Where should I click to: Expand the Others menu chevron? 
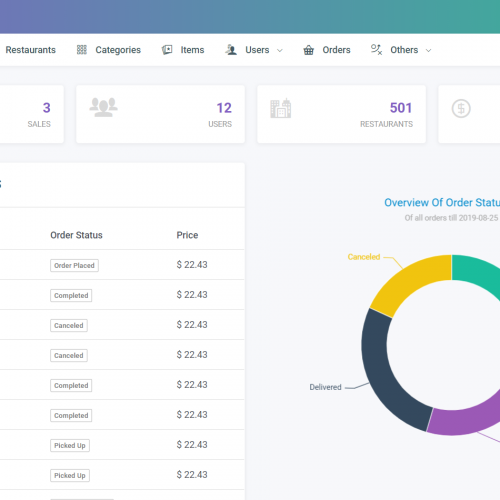click(428, 51)
